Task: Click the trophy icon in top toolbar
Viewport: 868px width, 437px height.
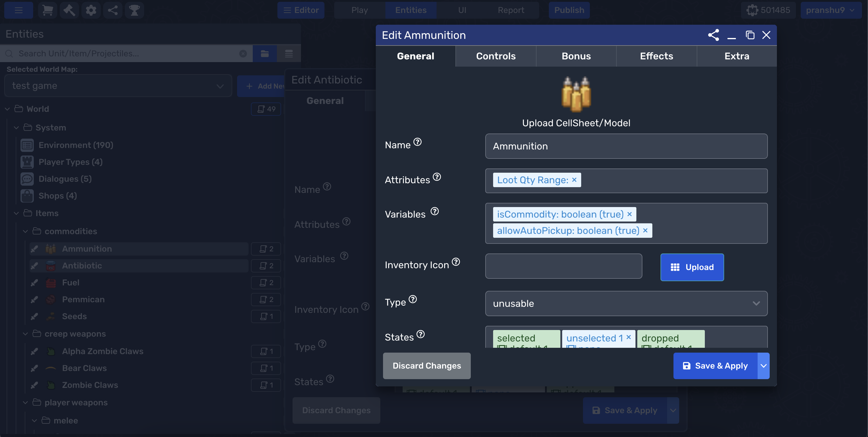Action: pyautogui.click(x=134, y=10)
